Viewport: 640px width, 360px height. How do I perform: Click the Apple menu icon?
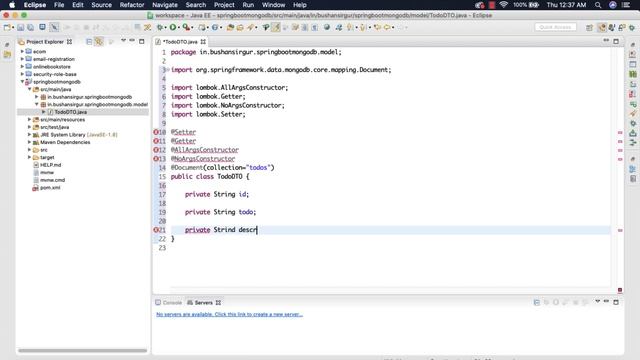point(12,5)
